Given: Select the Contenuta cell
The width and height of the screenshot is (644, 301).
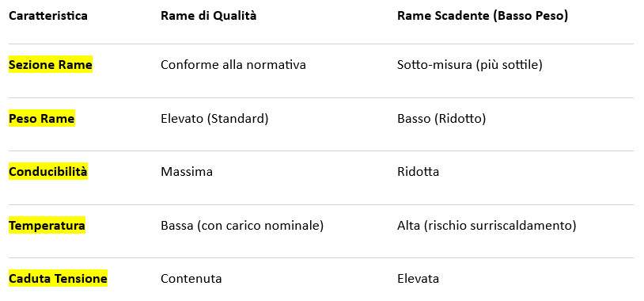Looking at the screenshot, I should 191,278.
